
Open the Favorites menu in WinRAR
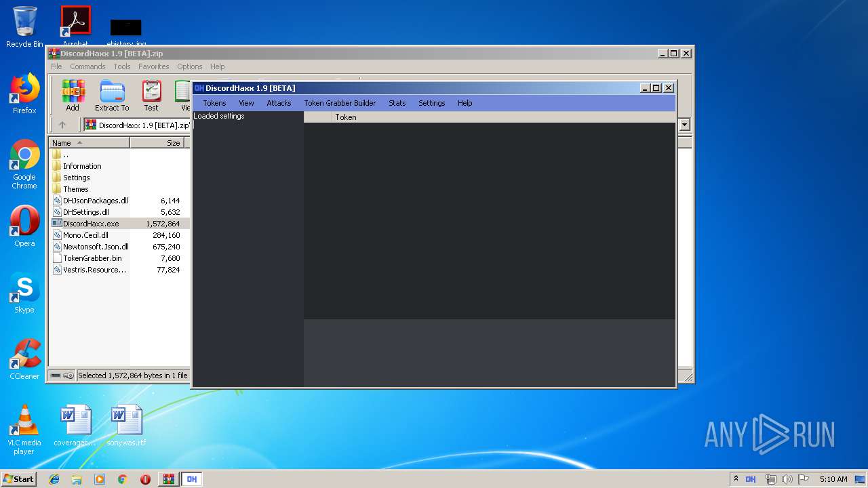[154, 66]
